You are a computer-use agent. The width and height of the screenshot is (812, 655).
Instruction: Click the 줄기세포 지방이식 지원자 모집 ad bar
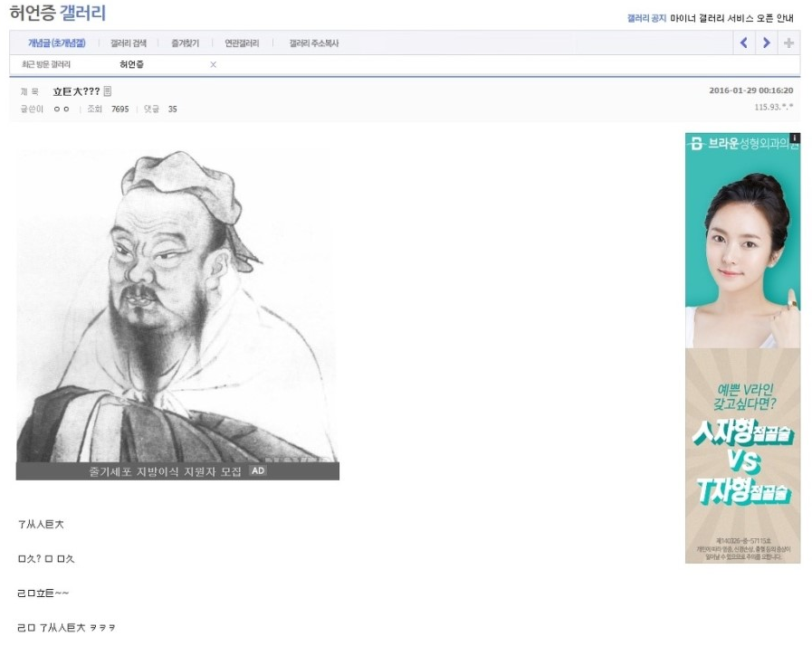pyautogui.click(x=177, y=471)
